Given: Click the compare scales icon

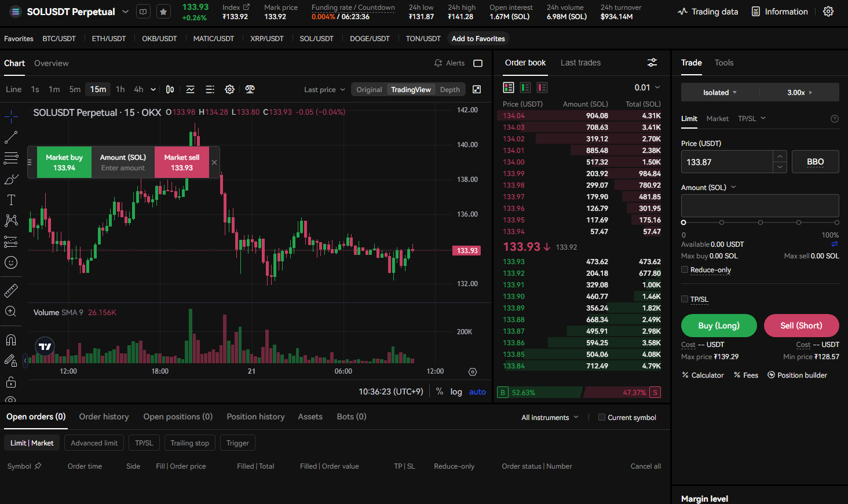Looking at the screenshot, I should pos(250,89).
